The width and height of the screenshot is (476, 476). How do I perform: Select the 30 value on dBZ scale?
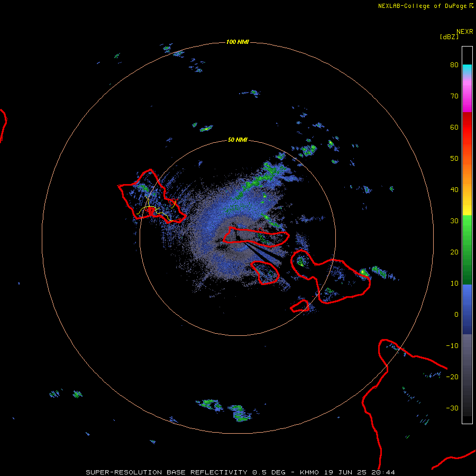pyautogui.click(x=454, y=221)
